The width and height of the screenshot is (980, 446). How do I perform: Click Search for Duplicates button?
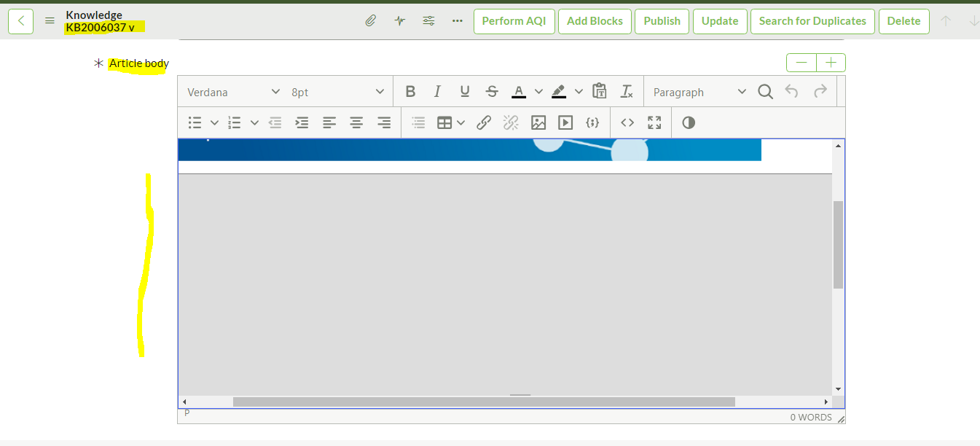812,21
